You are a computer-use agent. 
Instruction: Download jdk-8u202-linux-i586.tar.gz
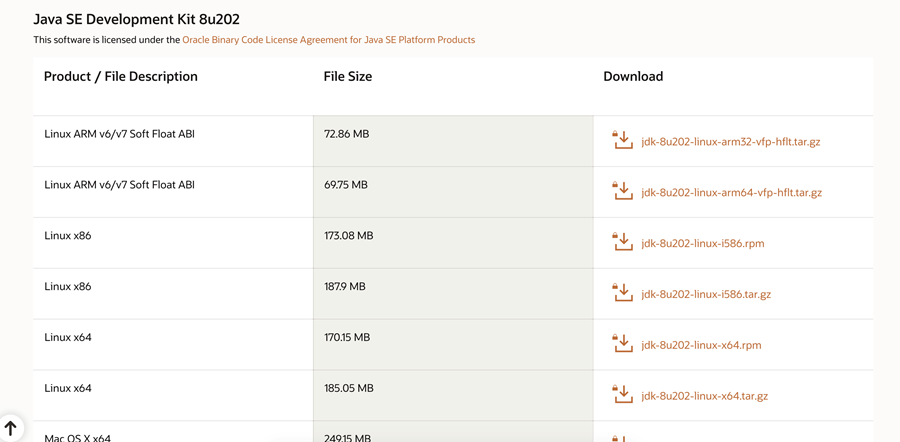(x=706, y=294)
